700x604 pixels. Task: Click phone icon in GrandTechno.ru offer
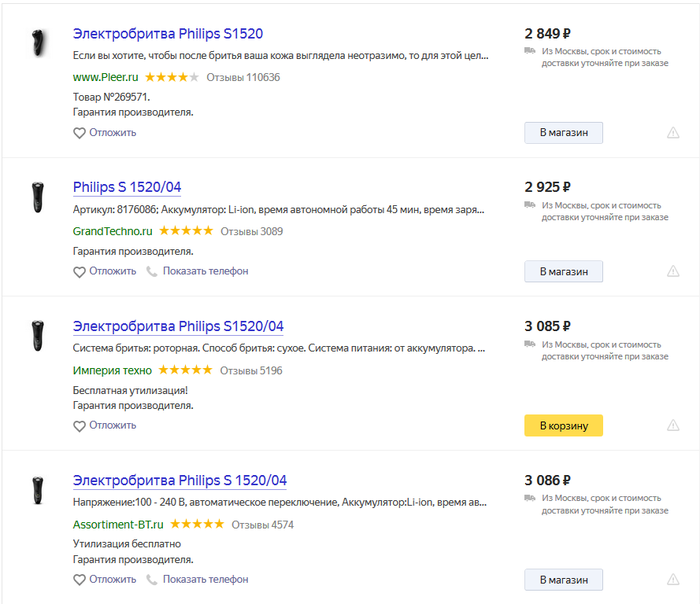[x=152, y=271]
